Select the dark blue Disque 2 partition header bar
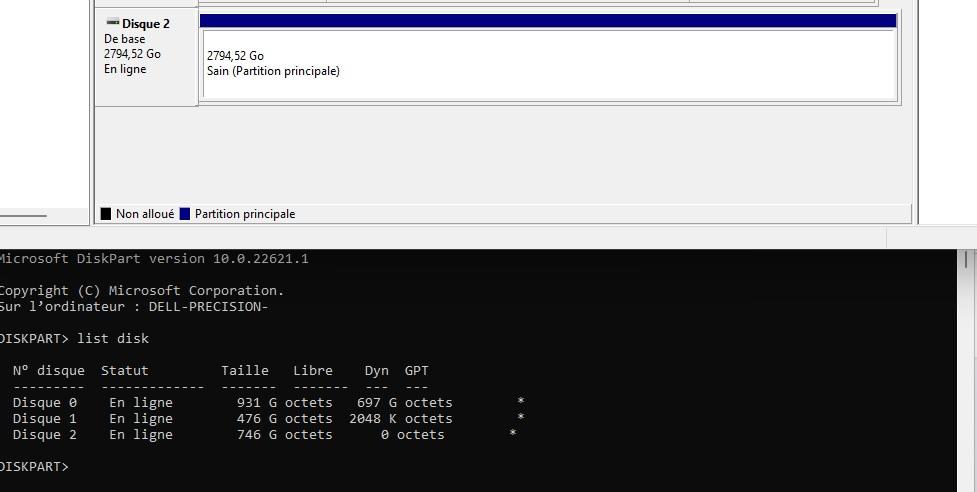Image resolution: width=977 pixels, height=492 pixels. coord(548,21)
